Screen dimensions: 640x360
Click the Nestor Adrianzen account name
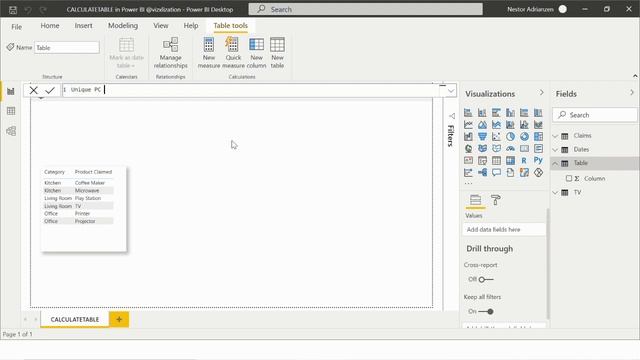coord(530,9)
